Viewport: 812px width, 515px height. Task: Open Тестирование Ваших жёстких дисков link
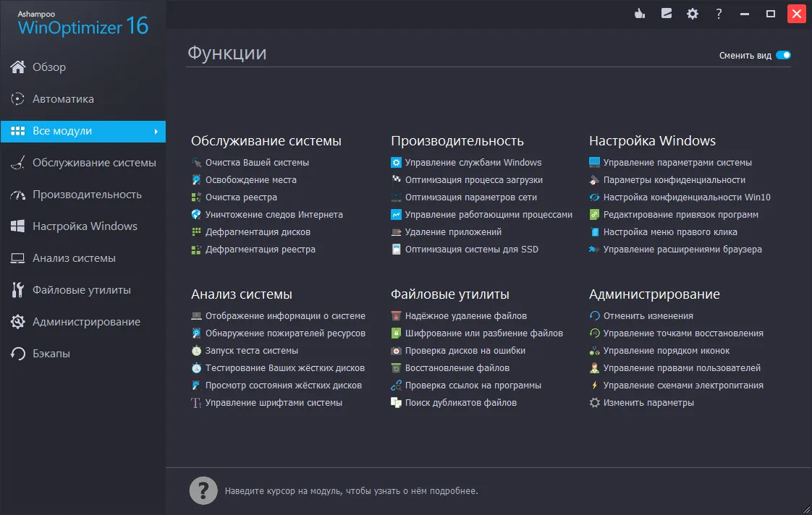point(285,368)
